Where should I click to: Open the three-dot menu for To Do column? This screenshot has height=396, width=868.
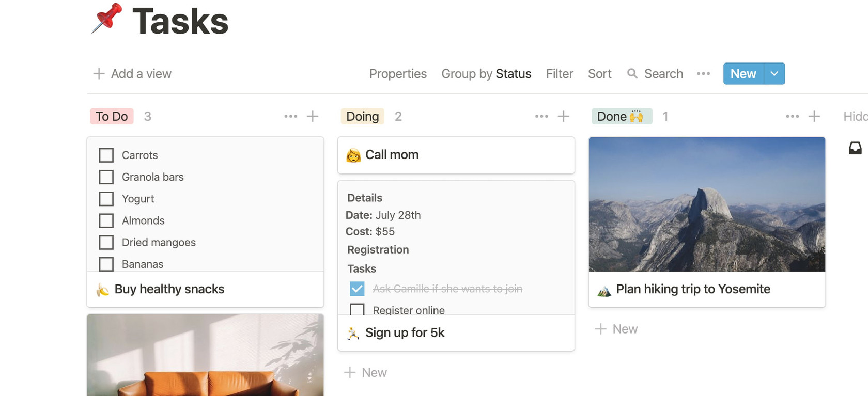tap(290, 116)
